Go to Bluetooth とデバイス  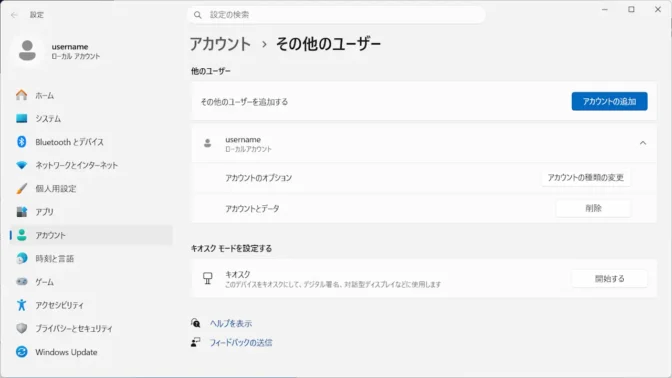point(91,141)
